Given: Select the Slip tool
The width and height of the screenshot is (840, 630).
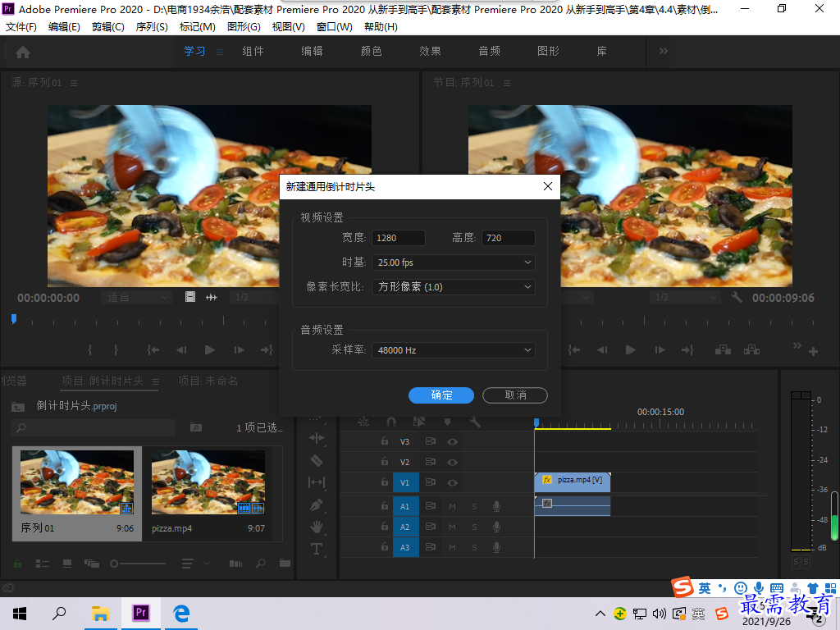Looking at the screenshot, I should [317, 482].
